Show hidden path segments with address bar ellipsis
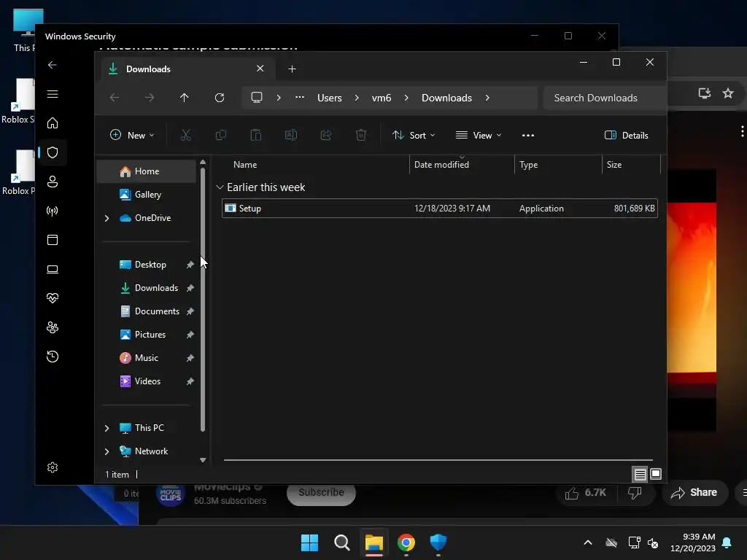The image size is (747, 560). [x=300, y=97]
